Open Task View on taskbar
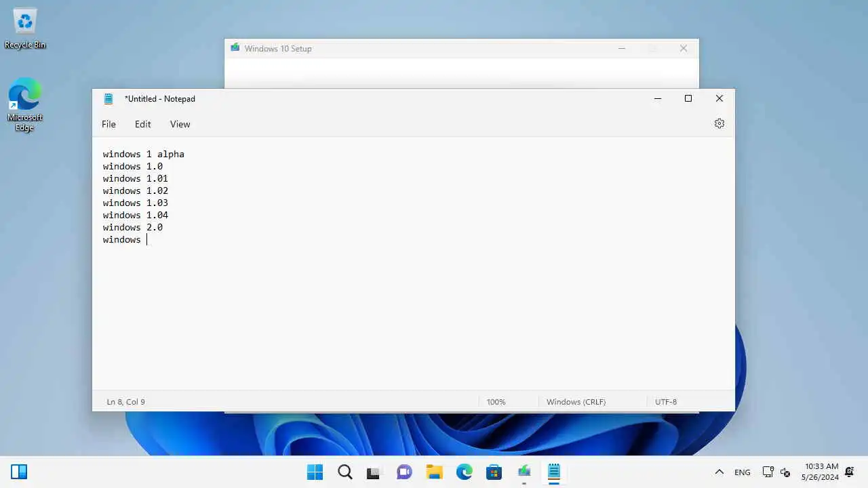This screenshot has height=488, width=868. pyautogui.click(x=374, y=472)
